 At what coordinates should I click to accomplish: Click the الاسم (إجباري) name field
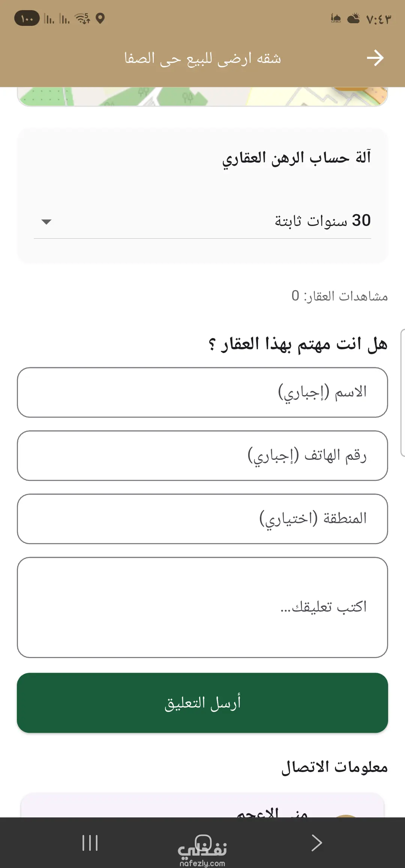202,392
